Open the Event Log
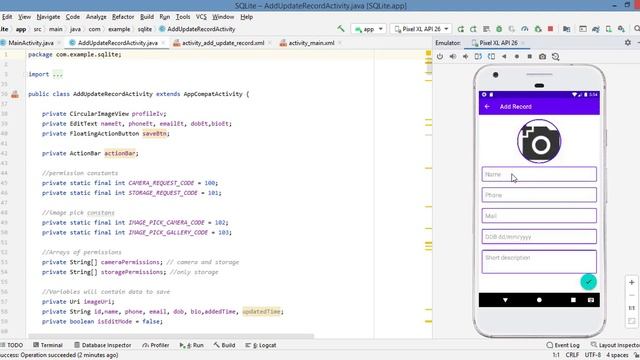Viewport: 640px width, 360px height. [x=563, y=345]
